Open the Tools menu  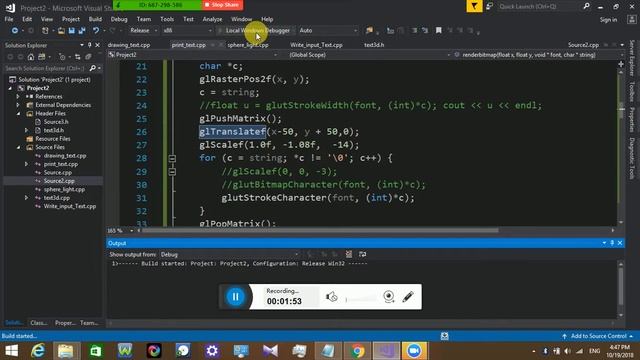point(167,19)
